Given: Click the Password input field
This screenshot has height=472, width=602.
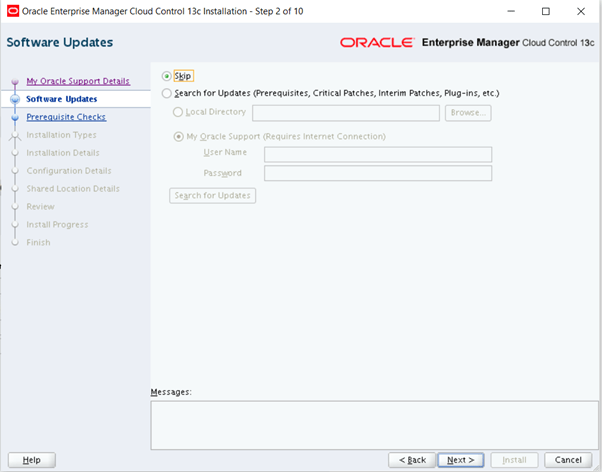Looking at the screenshot, I should coord(377,173).
